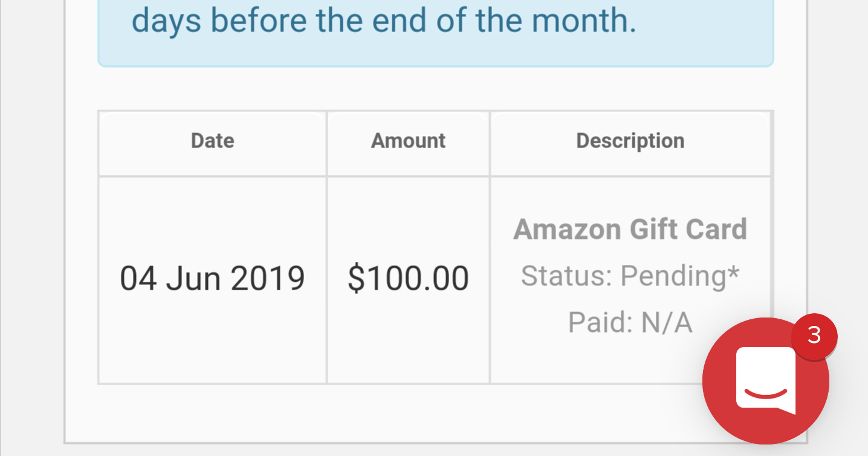Screen dimensions: 868x456
Task: Select the $100.00 amount cell
Action: [408, 279]
